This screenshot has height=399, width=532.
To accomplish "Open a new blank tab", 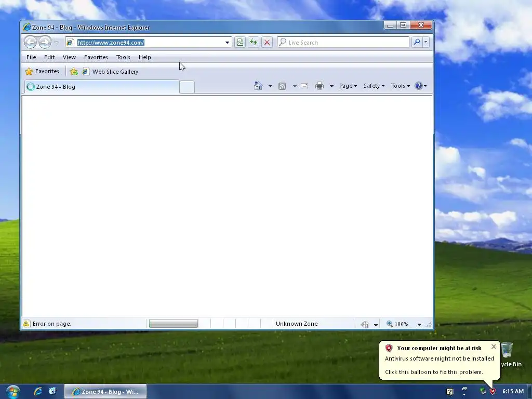I will pos(187,87).
